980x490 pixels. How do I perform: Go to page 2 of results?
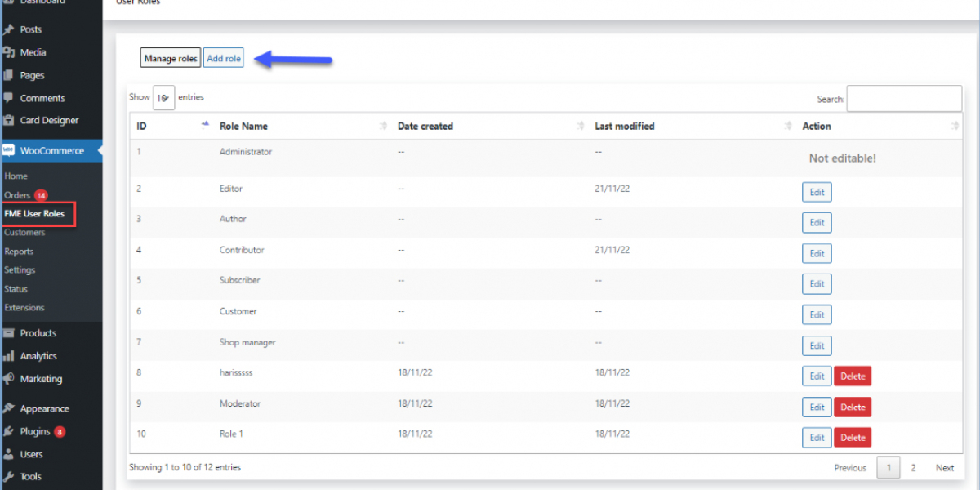pos(913,468)
